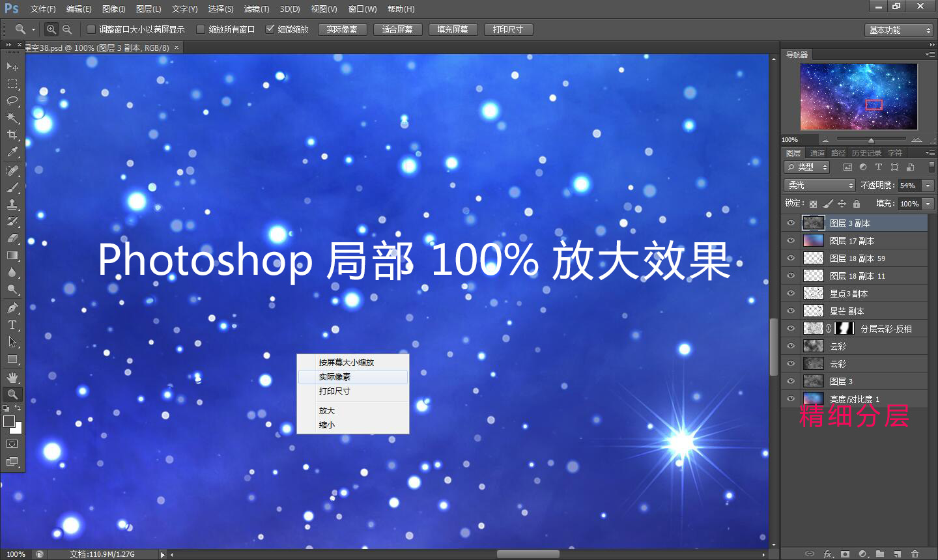Hide the '星芒 副本' layer
This screenshot has height=560, width=938.
coord(791,311)
